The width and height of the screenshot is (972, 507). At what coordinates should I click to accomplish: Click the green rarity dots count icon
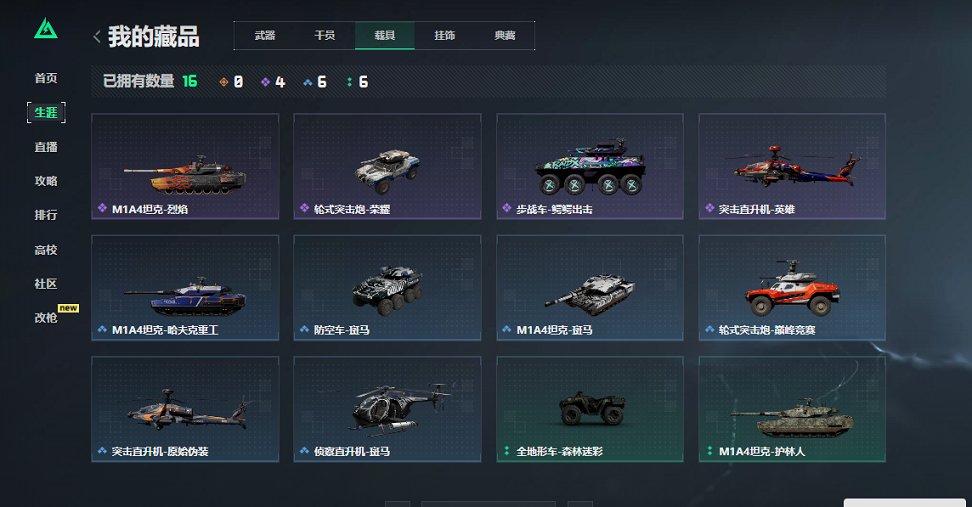point(350,82)
